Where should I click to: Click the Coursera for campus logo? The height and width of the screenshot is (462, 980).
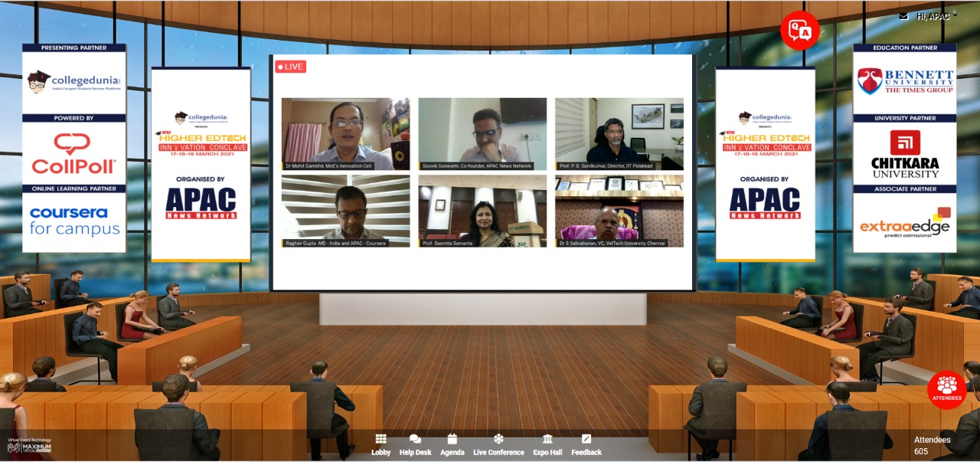point(74,221)
